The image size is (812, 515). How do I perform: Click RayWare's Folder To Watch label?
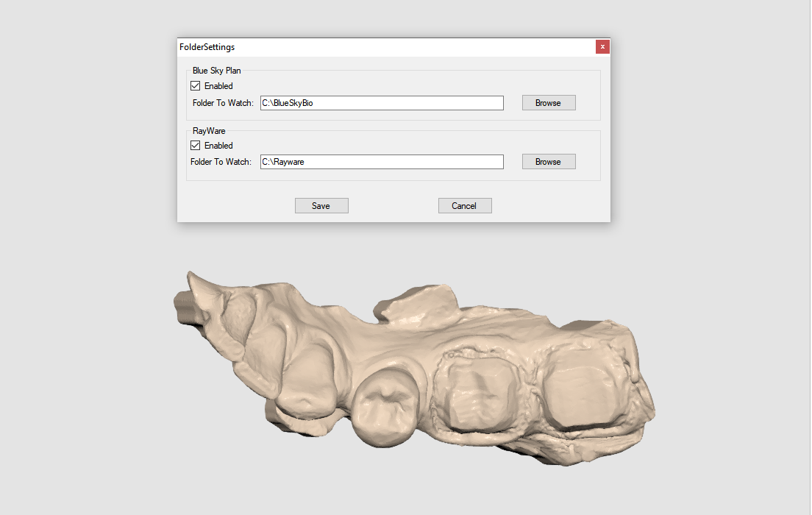(221, 162)
